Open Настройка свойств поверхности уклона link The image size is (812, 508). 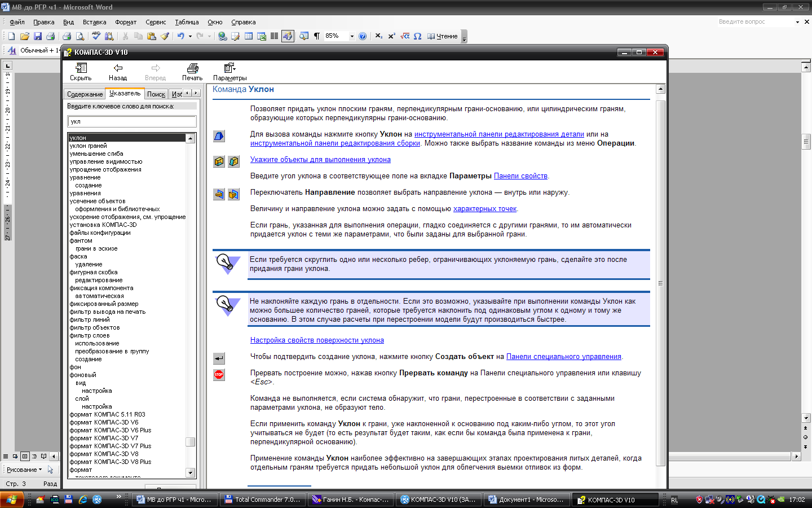pyautogui.click(x=317, y=340)
